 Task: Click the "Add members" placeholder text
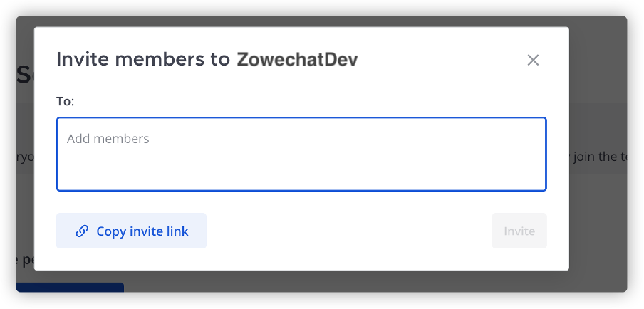click(108, 139)
